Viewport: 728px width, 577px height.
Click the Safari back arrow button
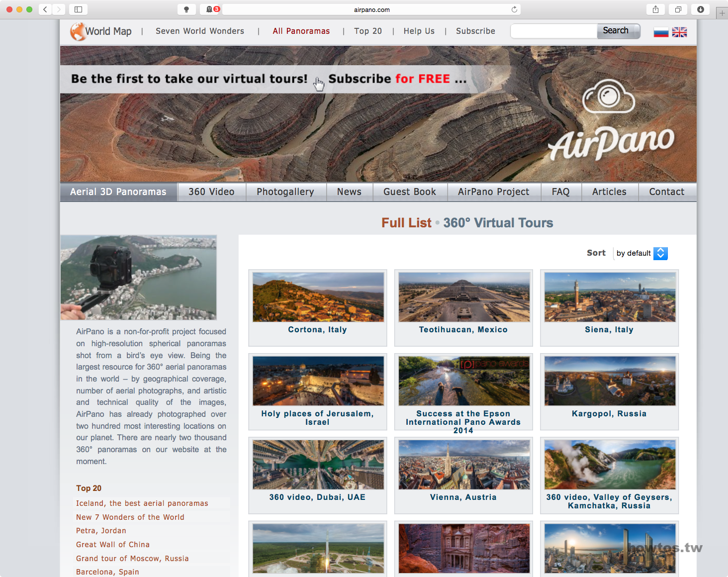45,9
